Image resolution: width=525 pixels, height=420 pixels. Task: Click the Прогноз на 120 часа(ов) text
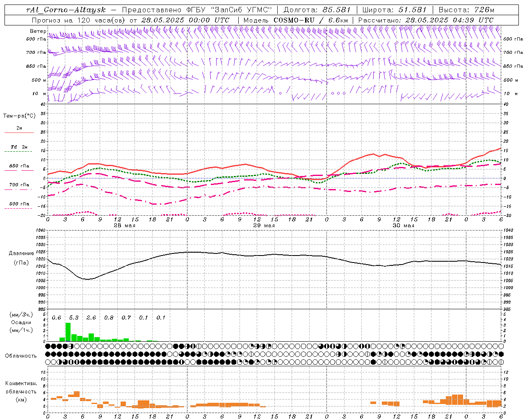(x=80, y=20)
